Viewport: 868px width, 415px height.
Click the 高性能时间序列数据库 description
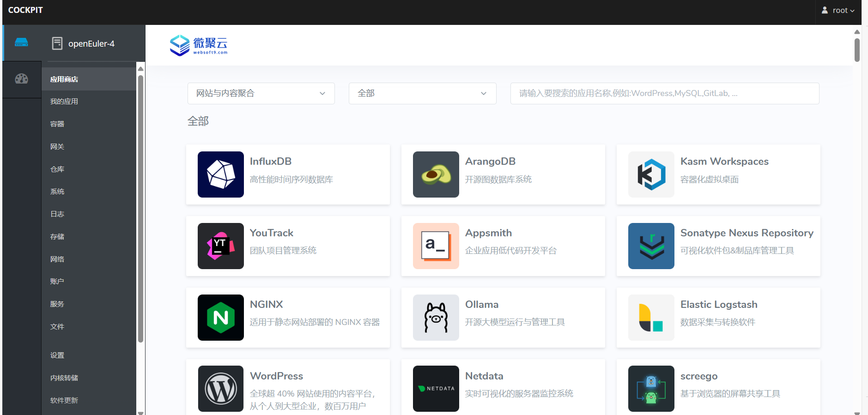tap(291, 180)
